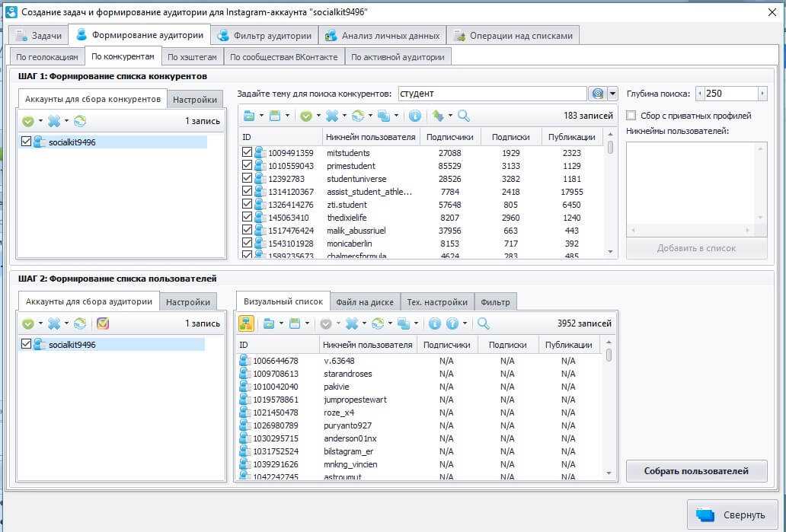Image resolution: width=786 pixels, height=532 pixels.
Task: Click the magnifier search icon in the Step 2 users toolbar
Action: tap(483, 323)
